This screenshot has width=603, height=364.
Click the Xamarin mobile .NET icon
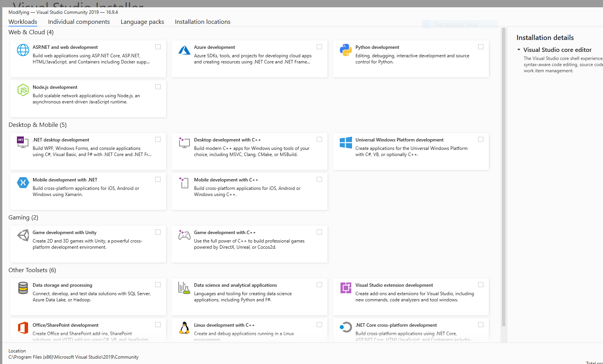pyautogui.click(x=23, y=183)
